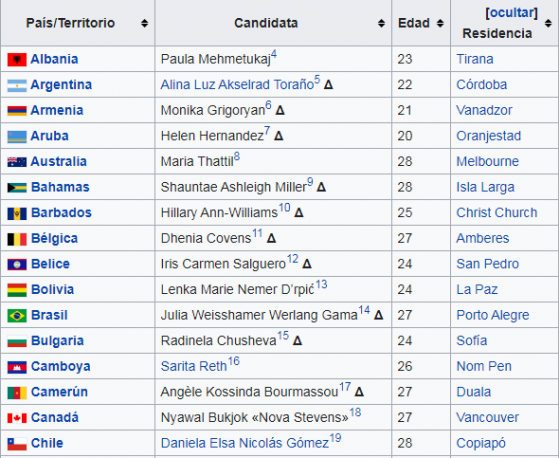The height and width of the screenshot is (458, 560).
Task: Click the Albania flag icon
Action: point(17,60)
